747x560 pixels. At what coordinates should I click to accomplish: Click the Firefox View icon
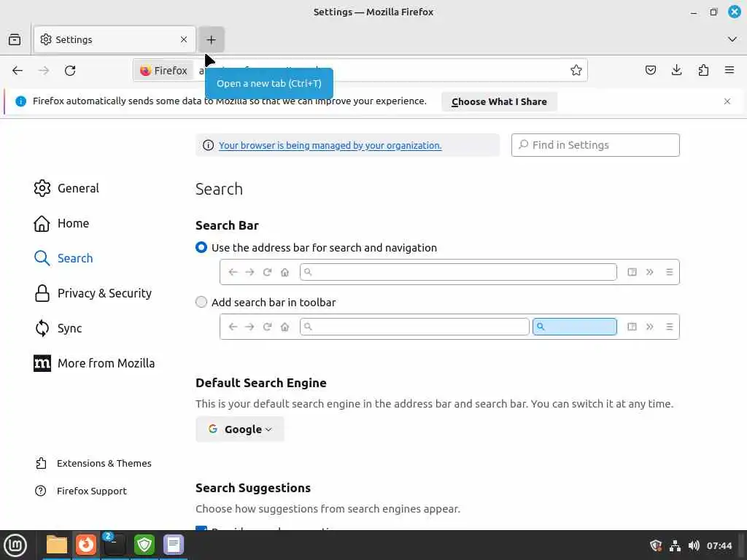click(15, 39)
